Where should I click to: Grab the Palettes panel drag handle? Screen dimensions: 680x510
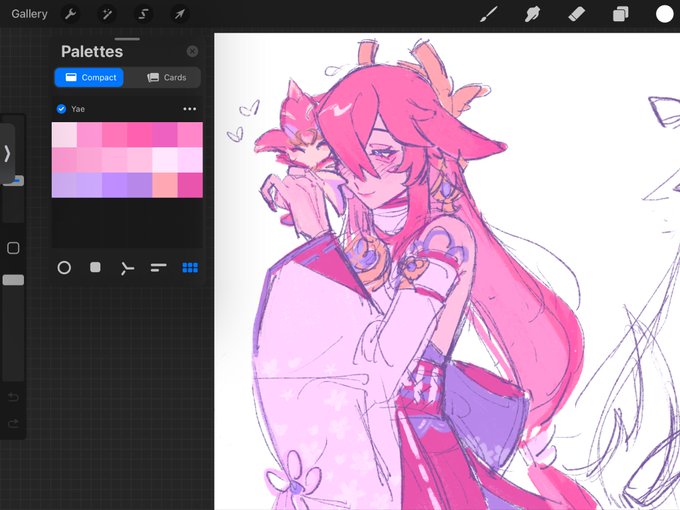127,39
